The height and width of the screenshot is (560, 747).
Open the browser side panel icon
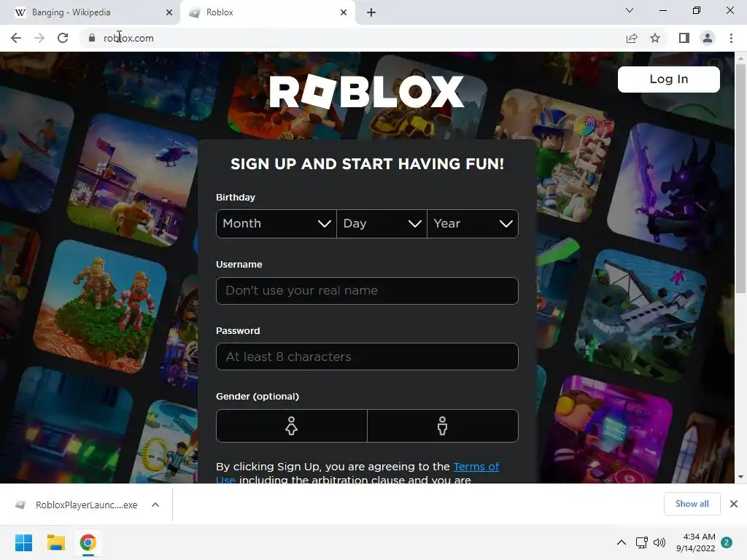click(684, 38)
